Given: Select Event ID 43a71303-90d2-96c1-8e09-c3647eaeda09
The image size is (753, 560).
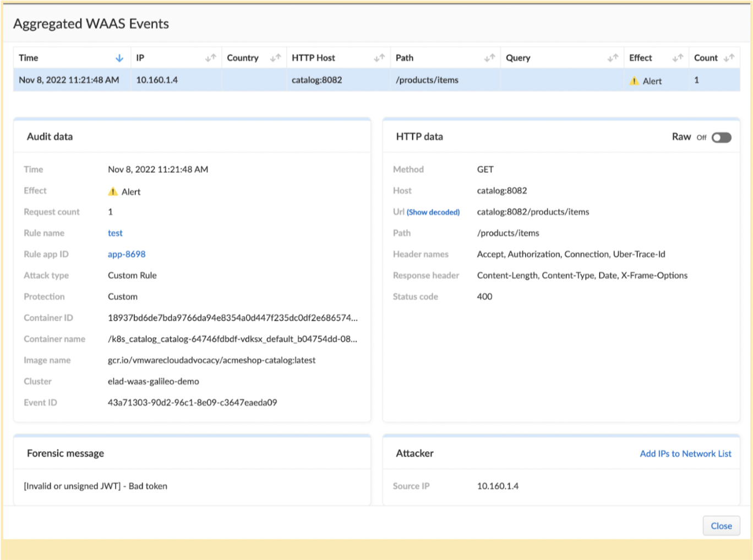Looking at the screenshot, I should (x=193, y=403).
